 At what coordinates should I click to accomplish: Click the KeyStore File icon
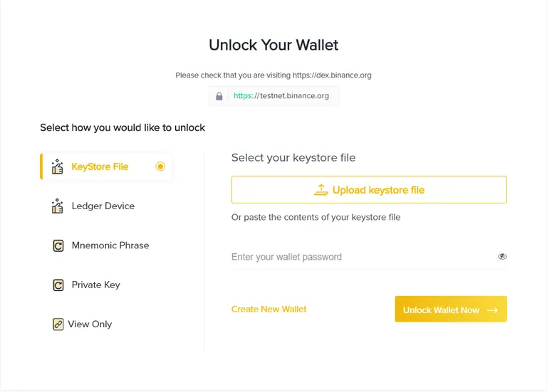[57, 166]
